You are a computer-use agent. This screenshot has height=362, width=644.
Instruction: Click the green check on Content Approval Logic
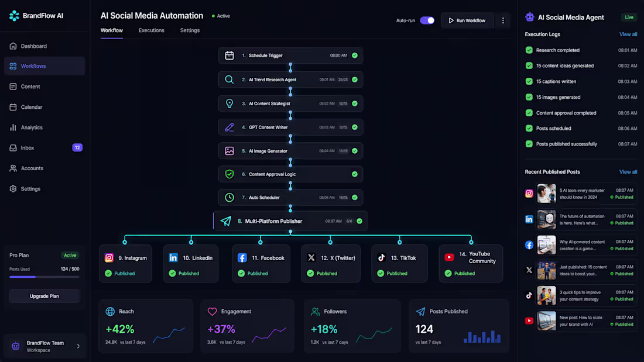point(354,174)
